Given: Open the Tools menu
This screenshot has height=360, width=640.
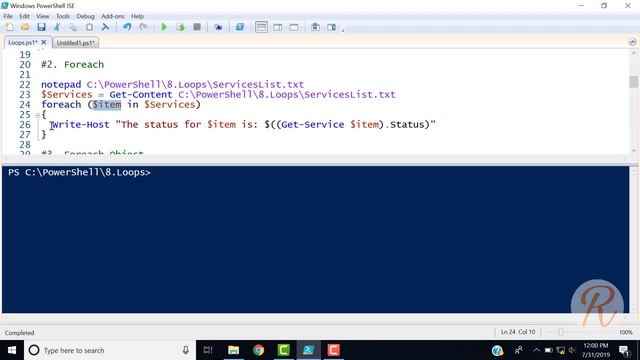Looking at the screenshot, I should 62,16.
